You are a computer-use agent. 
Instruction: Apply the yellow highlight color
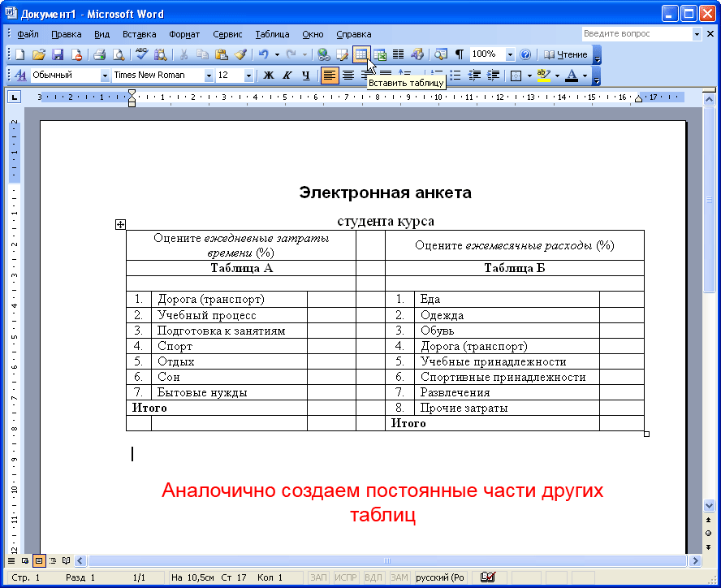point(544,75)
